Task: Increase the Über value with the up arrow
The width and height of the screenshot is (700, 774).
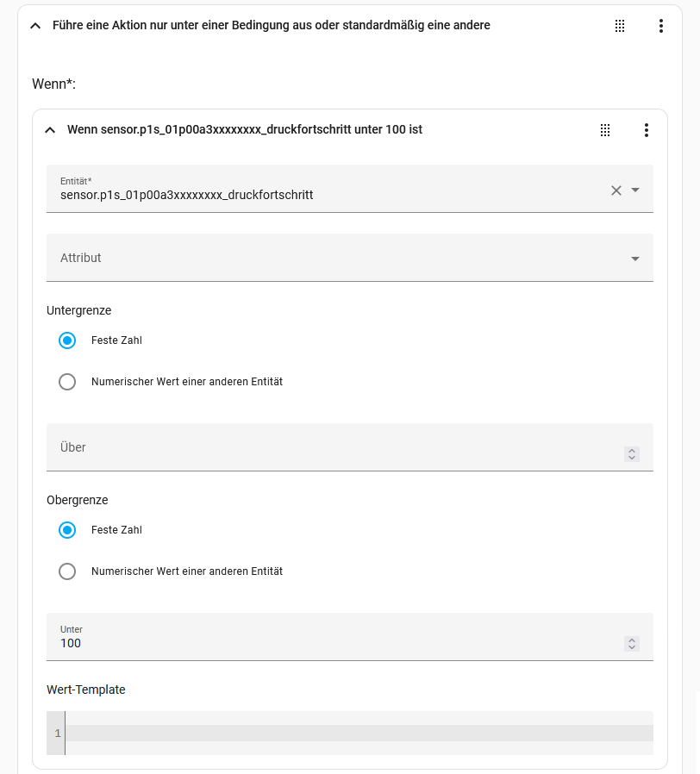Action: click(x=632, y=451)
